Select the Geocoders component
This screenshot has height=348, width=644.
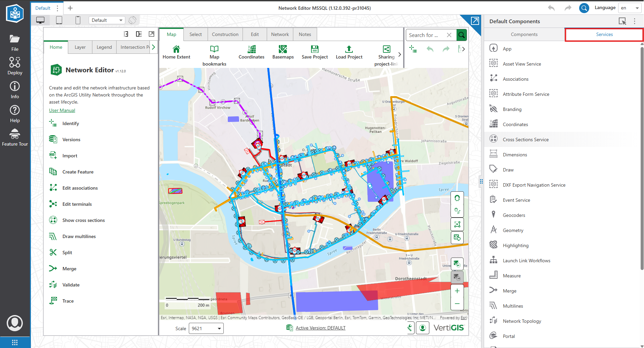tap(514, 215)
